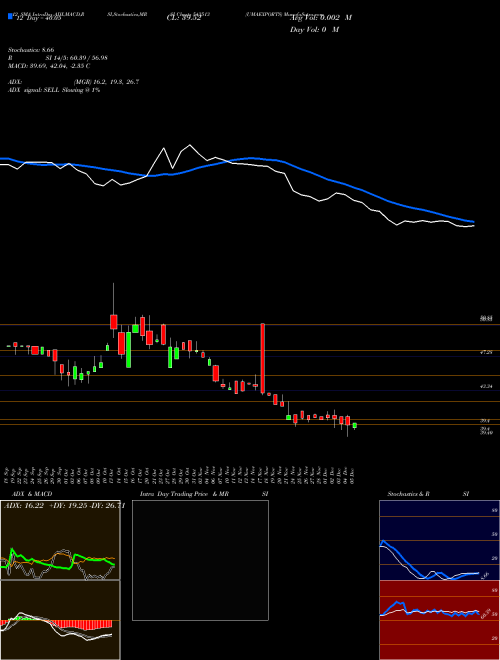Click the blue 12 Day SMA legend square
The height and width of the screenshot is (660, 500).
coord(10,17)
